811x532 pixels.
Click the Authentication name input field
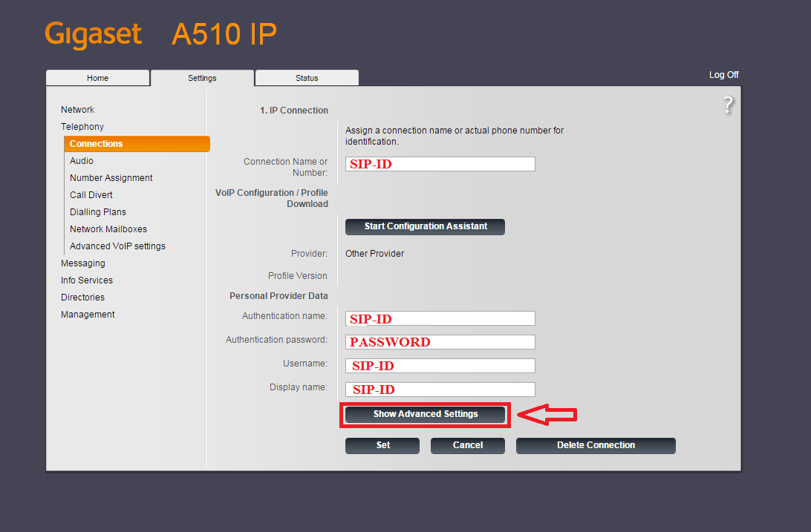[440, 318]
